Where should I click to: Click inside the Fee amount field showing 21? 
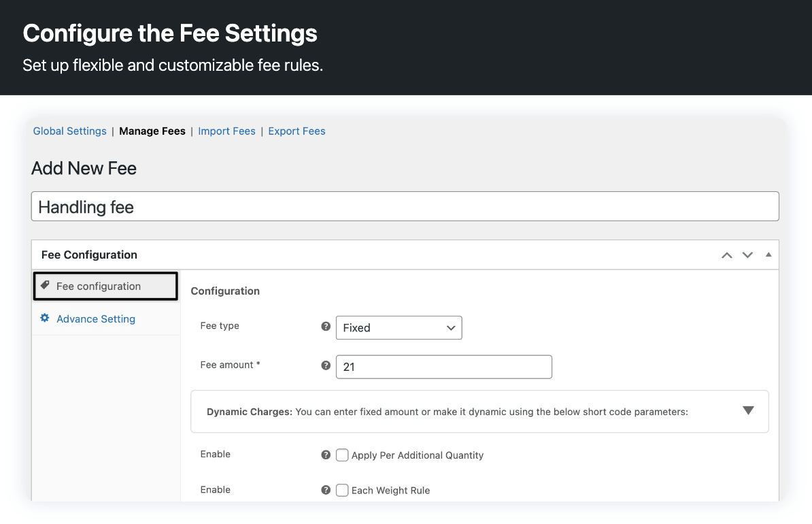coord(443,367)
